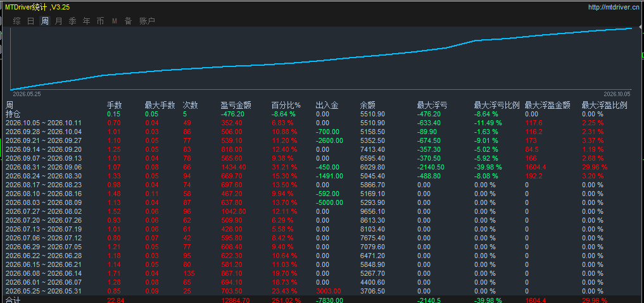Click the 盈亏金额 column header

tap(236, 106)
